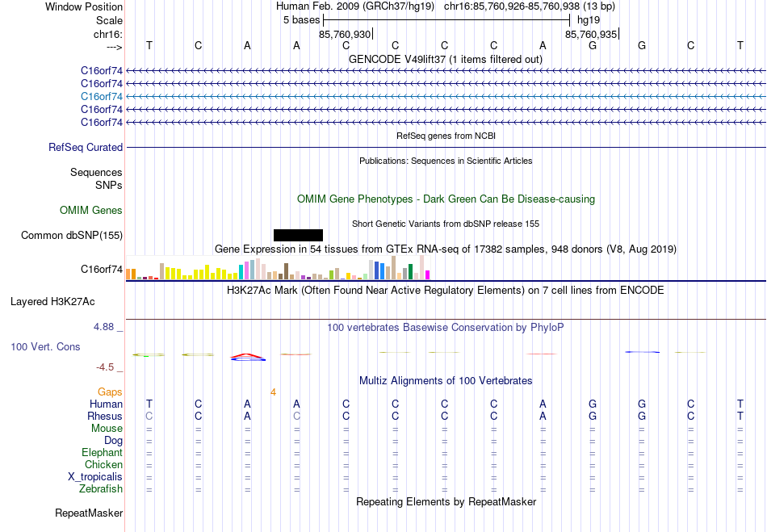Select the Chicken alignment row label
The image size is (767, 532).
103,464
